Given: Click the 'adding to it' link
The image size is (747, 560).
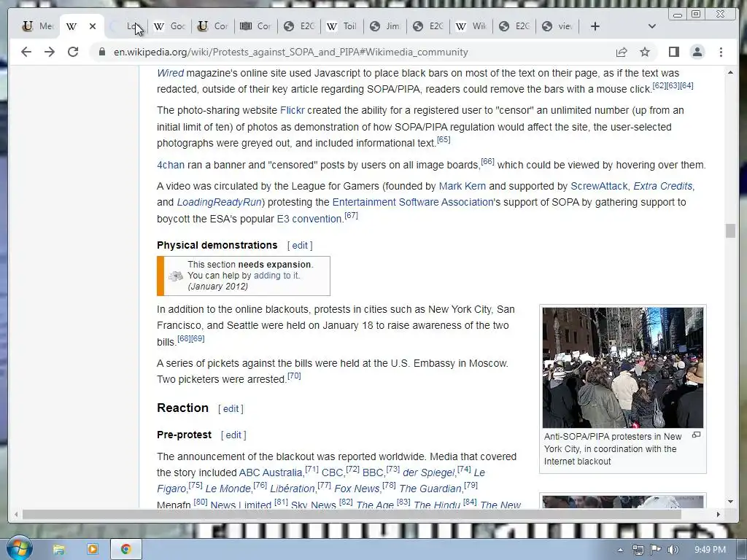Looking at the screenshot, I should coord(276,275).
